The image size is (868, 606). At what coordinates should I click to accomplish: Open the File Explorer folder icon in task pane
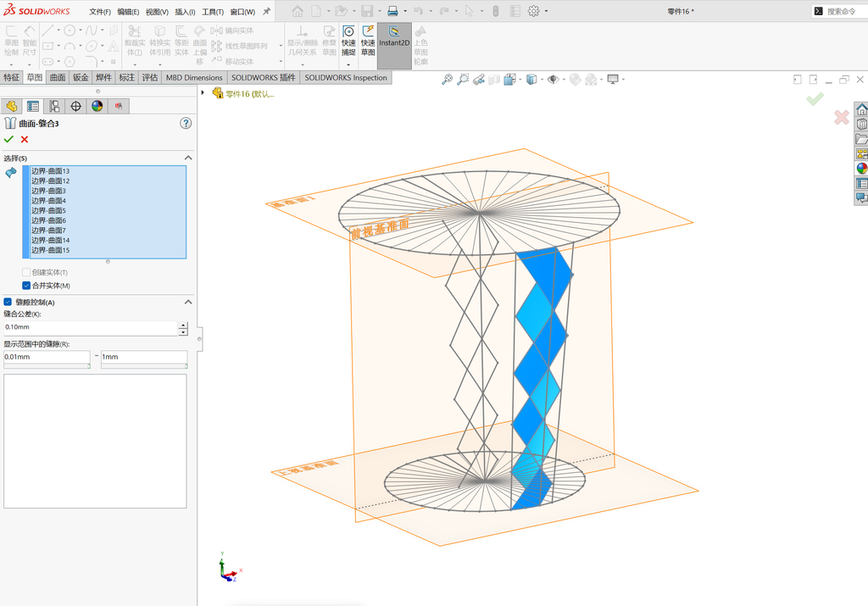click(862, 139)
